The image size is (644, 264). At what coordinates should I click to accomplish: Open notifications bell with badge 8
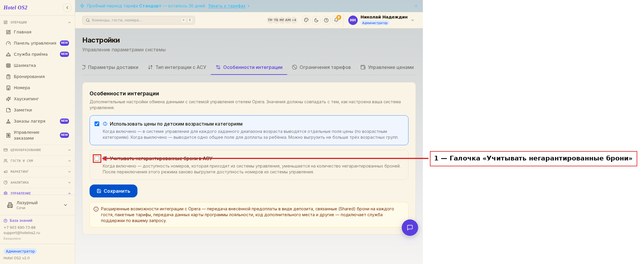[336, 20]
